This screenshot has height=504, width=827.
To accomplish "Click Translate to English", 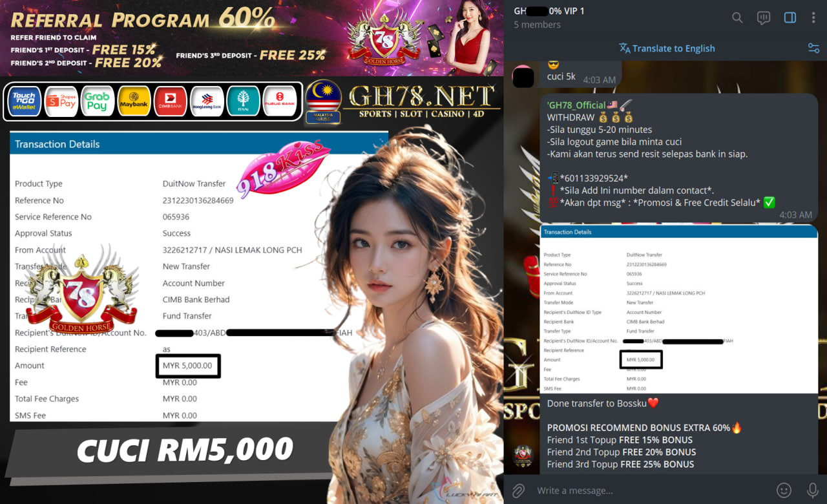I will click(667, 48).
